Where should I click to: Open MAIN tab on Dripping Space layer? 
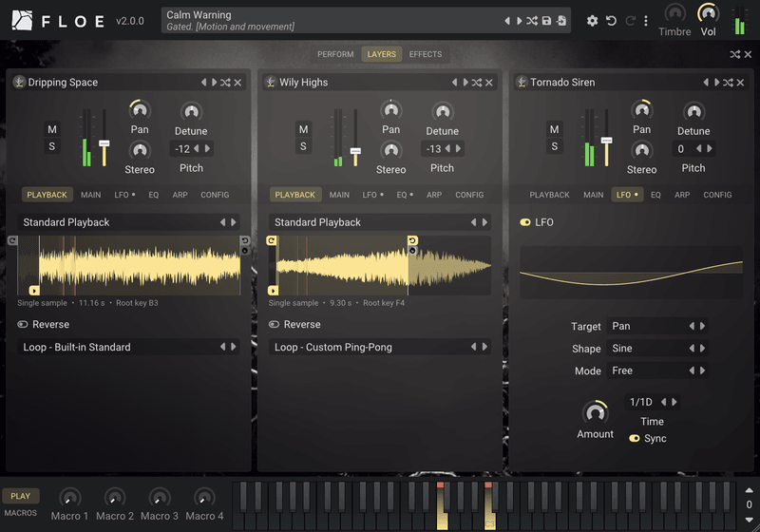[90, 195]
